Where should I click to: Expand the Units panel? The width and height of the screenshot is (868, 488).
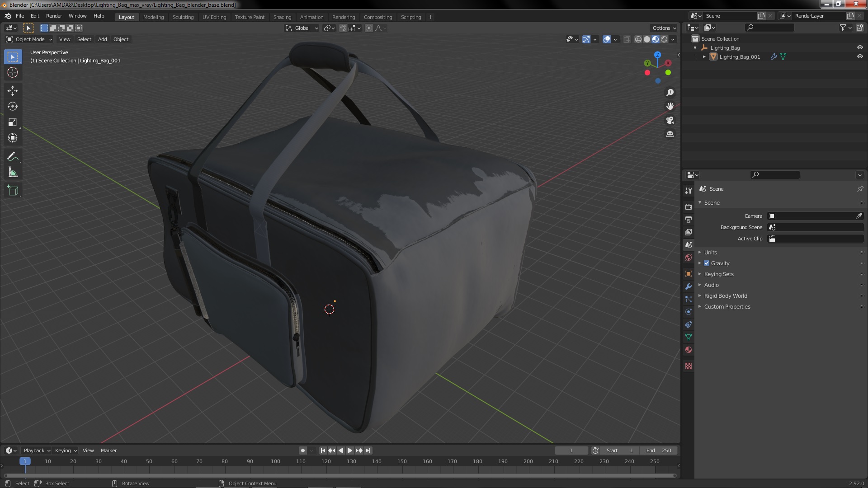click(x=710, y=253)
